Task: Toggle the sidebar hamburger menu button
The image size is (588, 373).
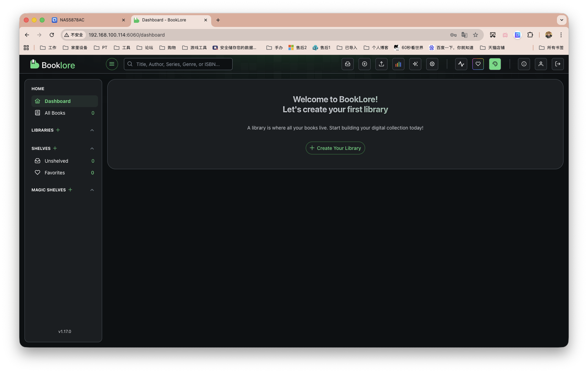Action: (x=112, y=64)
